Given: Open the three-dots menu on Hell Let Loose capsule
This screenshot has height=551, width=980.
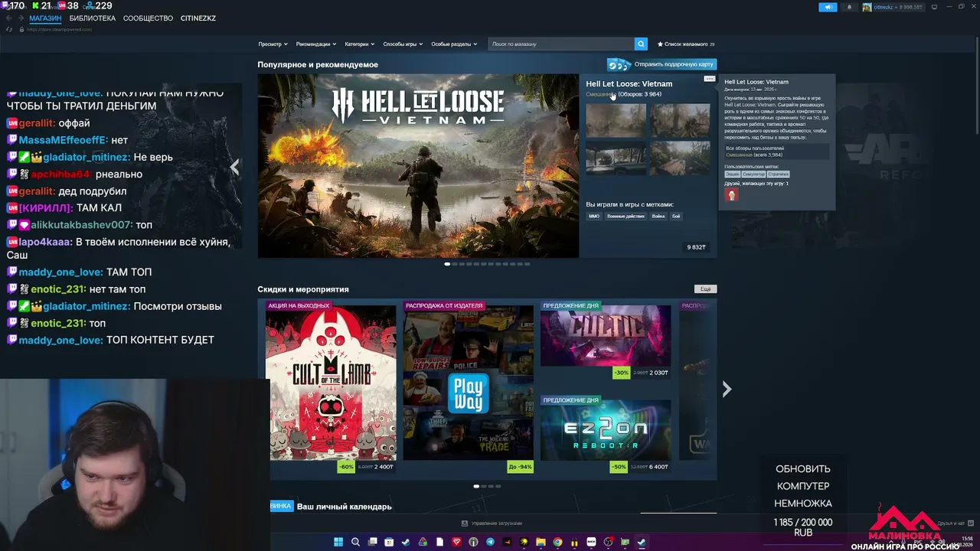Looking at the screenshot, I should coord(710,79).
